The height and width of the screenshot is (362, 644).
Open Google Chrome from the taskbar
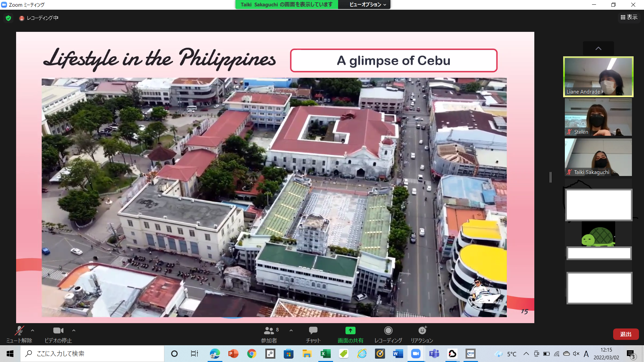coord(252,354)
